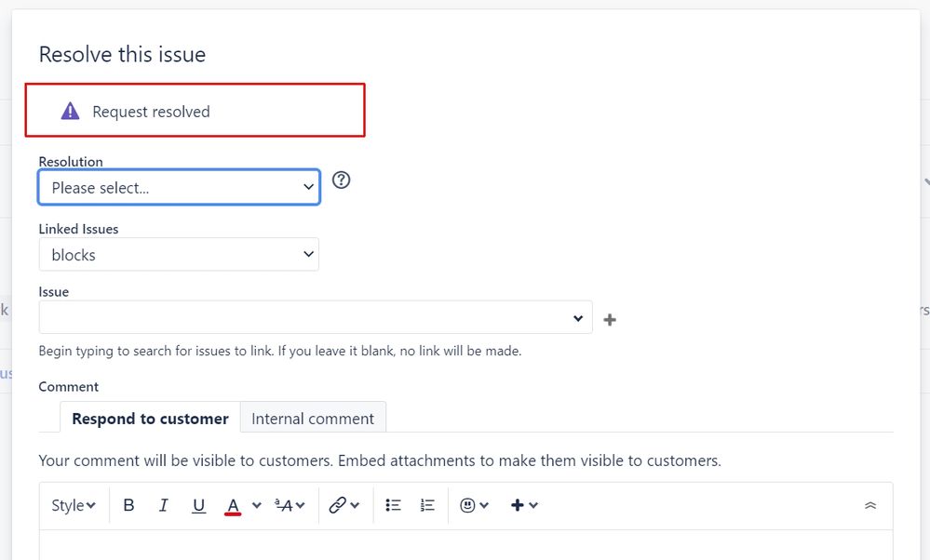Insert a numbered list
Screen dimensions: 930x560
tap(427, 505)
